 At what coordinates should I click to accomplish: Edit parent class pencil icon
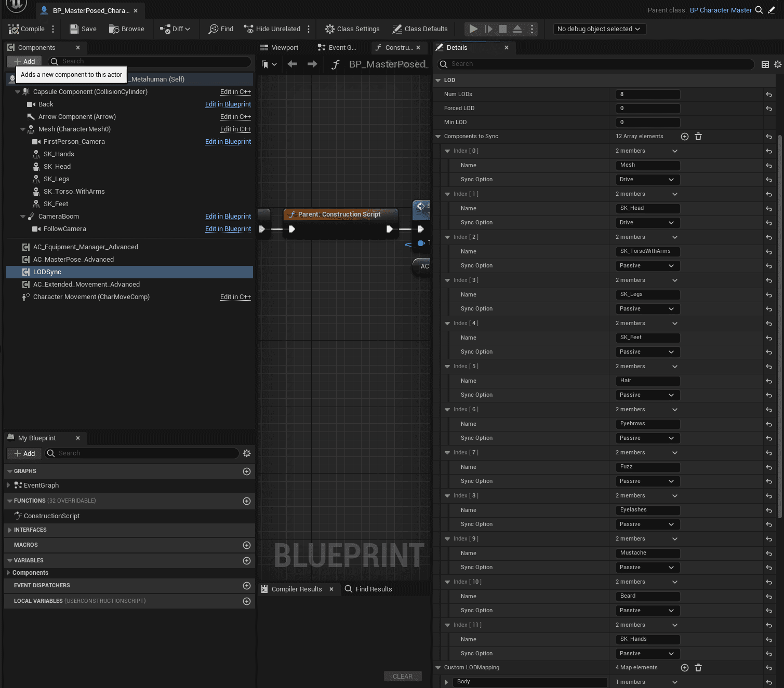[772, 10]
